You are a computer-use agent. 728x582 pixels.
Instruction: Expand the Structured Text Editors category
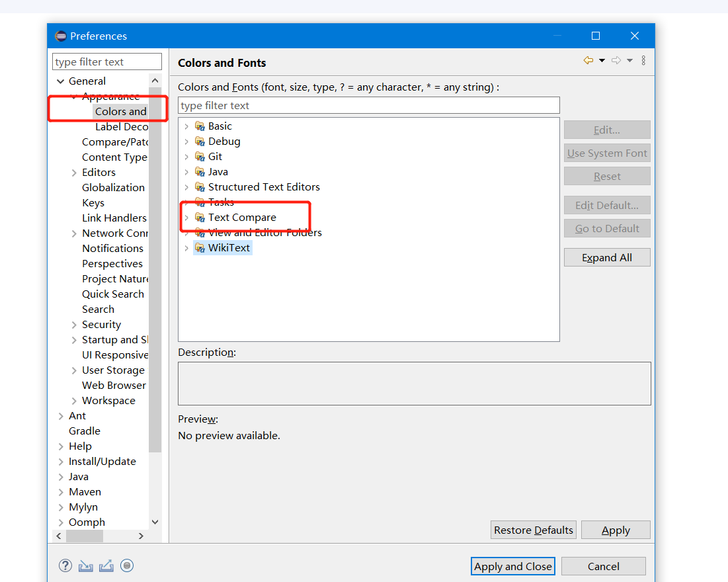[x=186, y=187]
